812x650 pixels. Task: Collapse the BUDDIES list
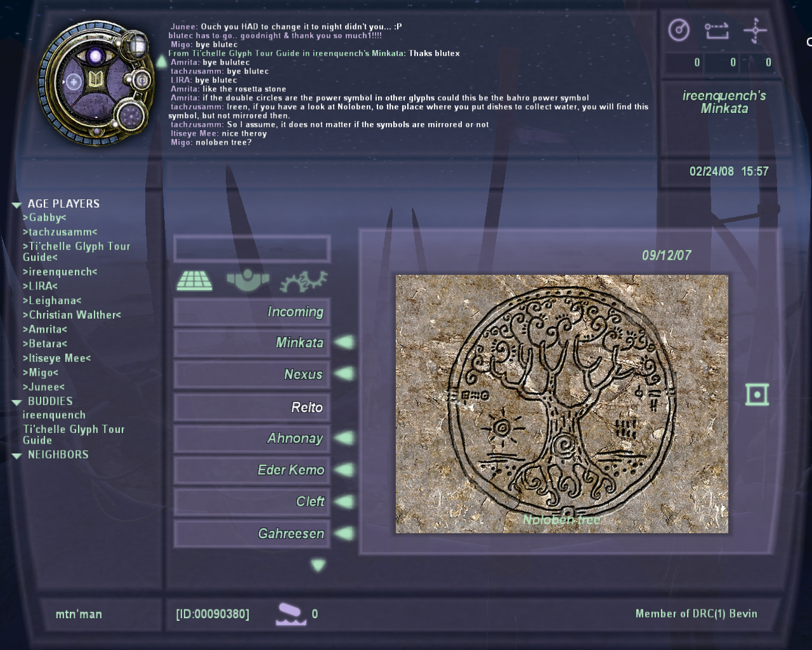pyautogui.click(x=16, y=402)
